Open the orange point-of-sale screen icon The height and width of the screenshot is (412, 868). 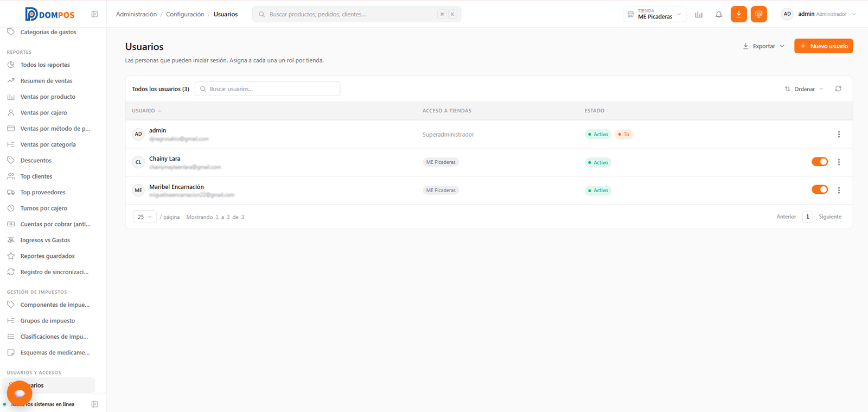click(x=758, y=14)
